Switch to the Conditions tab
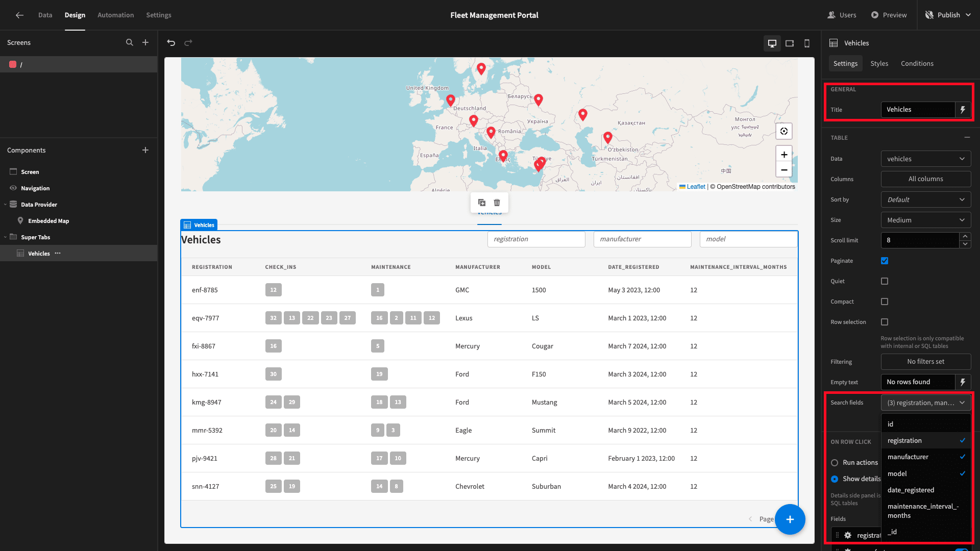 click(x=917, y=63)
